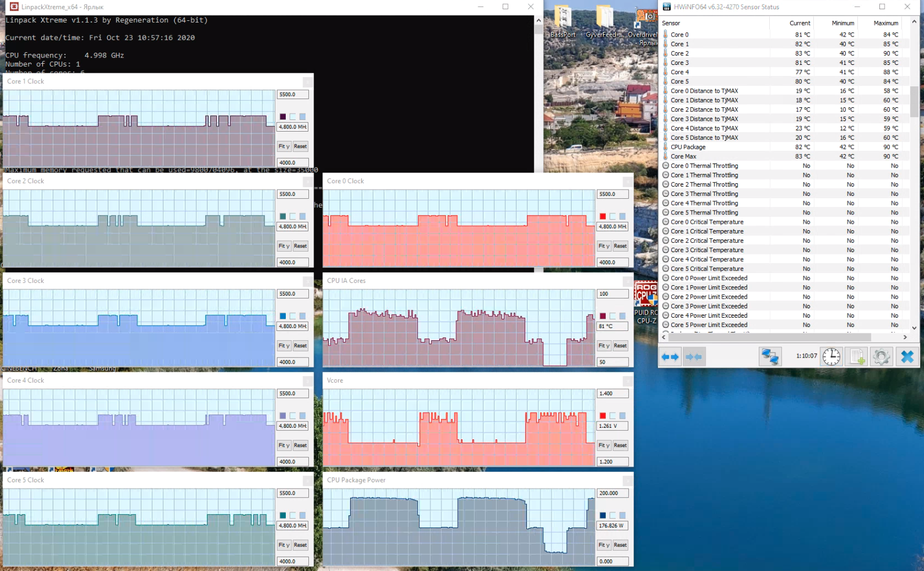The height and width of the screenshot is (571, 924).
Task: Click Reset in CPU IA Cores graph
Action: click(x=620, y=346)
